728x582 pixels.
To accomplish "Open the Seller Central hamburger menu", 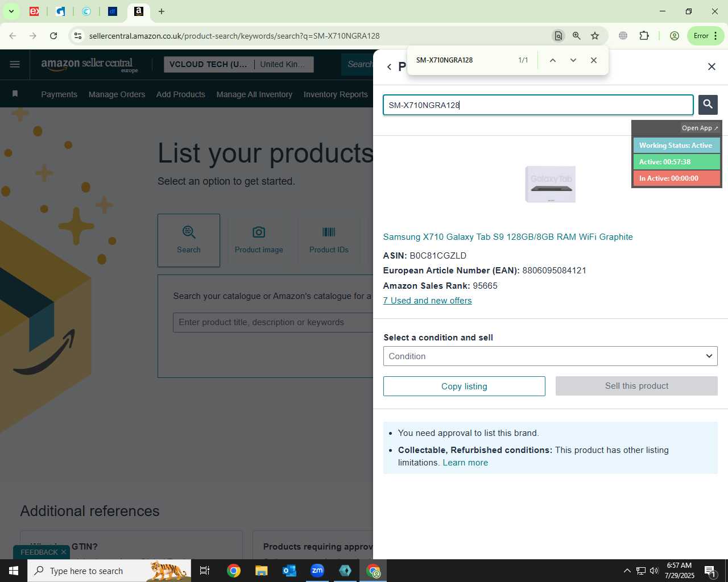I will coord(15,64).
